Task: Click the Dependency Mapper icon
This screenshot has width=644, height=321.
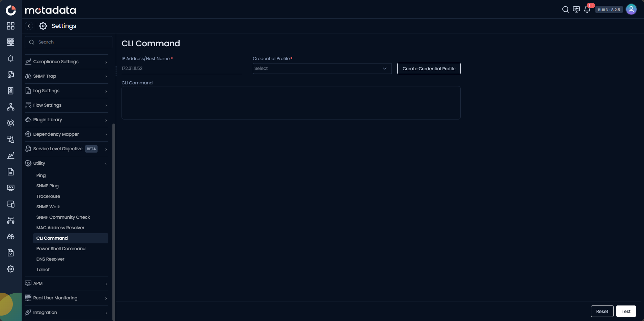Action: click(28, 134)
